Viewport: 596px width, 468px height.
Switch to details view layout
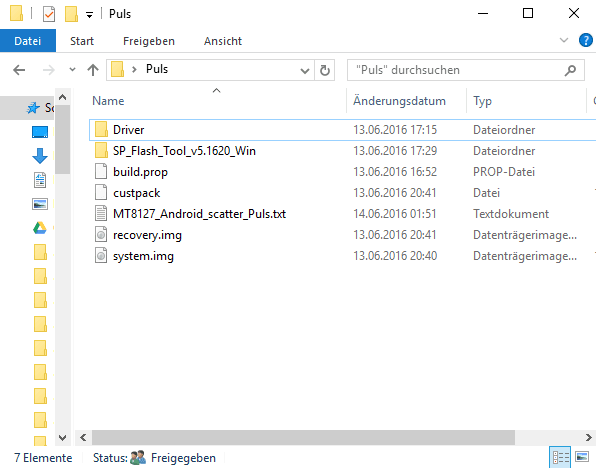(x=560, y=457)
